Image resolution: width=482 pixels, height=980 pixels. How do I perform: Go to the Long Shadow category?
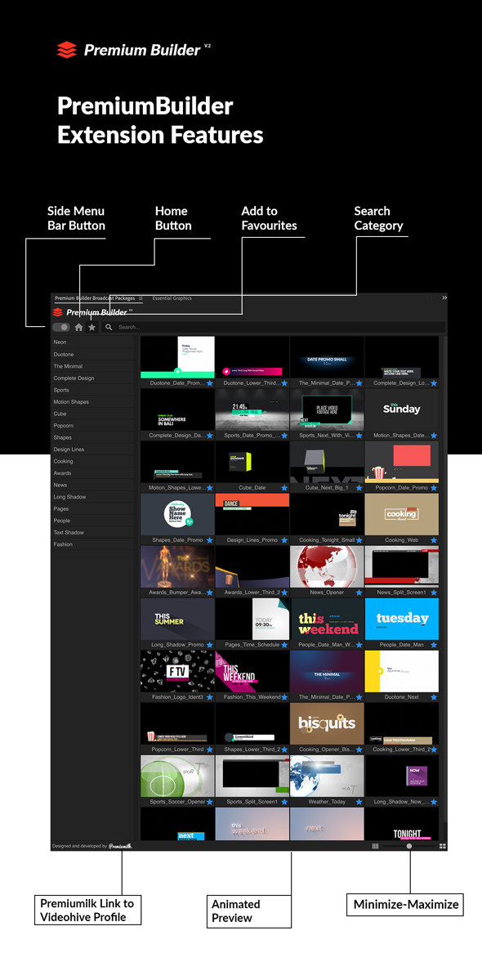pyautogui.click(x=94, y=497)
